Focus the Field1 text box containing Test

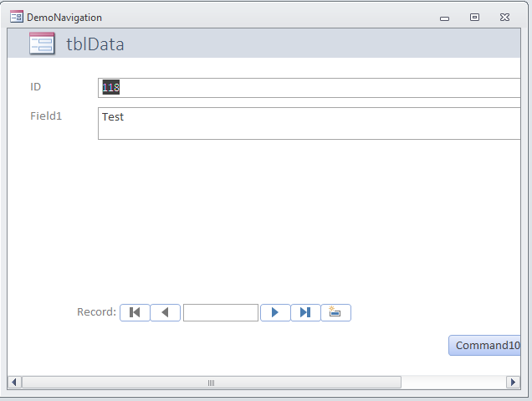[309, 123]
